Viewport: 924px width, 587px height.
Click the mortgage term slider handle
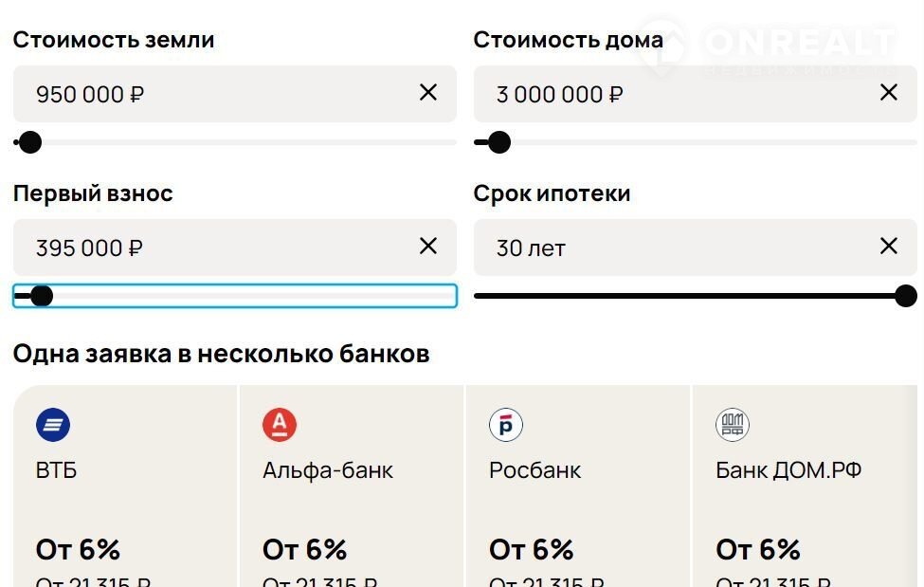coord(906,296)
